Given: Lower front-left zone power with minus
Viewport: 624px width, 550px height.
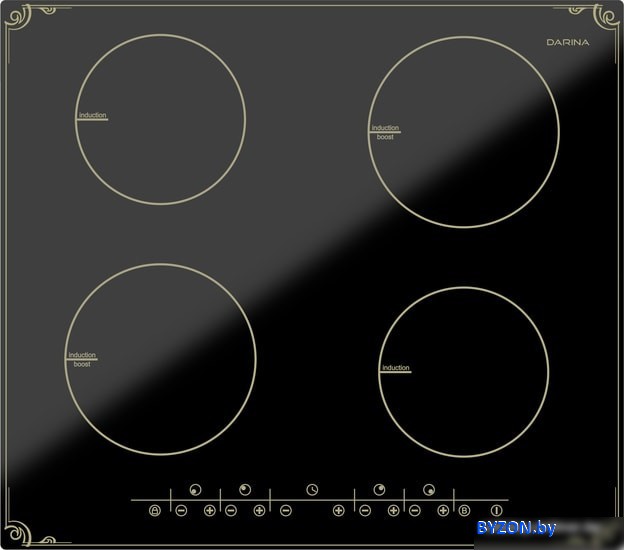Looking at the screenshot, I should [181, 510].
